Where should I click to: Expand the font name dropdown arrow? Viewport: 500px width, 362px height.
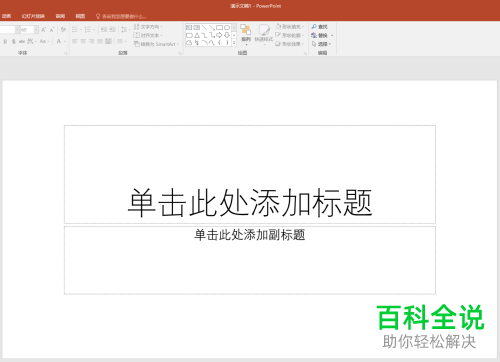click(17, 30)
